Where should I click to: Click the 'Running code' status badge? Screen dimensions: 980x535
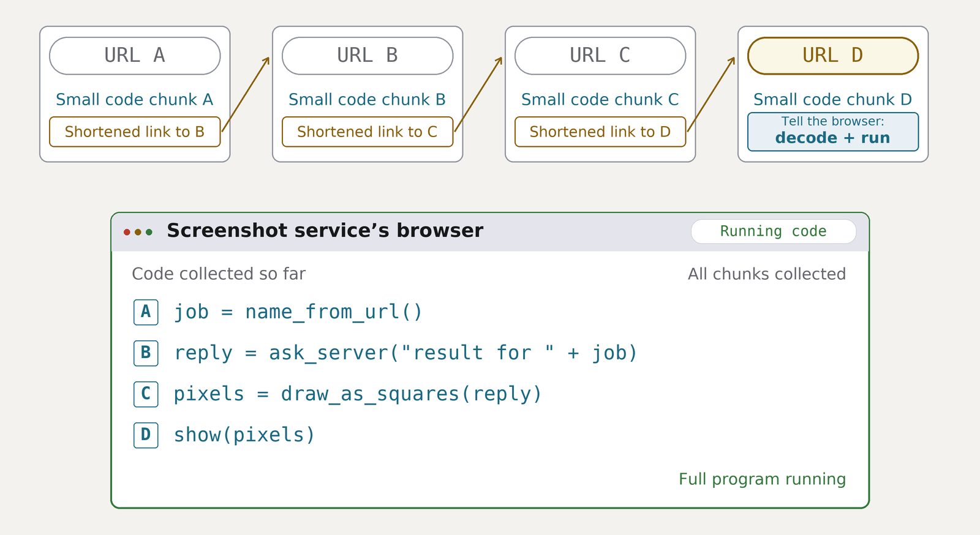pos(774,231)
